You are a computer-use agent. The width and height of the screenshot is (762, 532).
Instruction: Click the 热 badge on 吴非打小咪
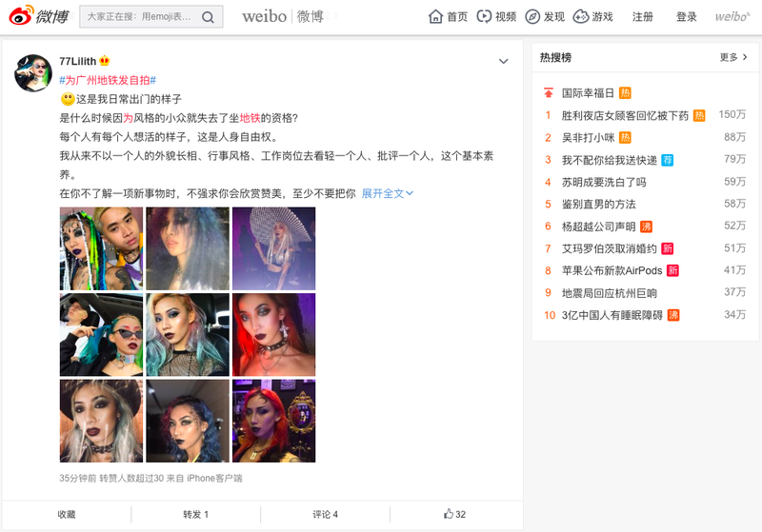click(x=625, y=138)
